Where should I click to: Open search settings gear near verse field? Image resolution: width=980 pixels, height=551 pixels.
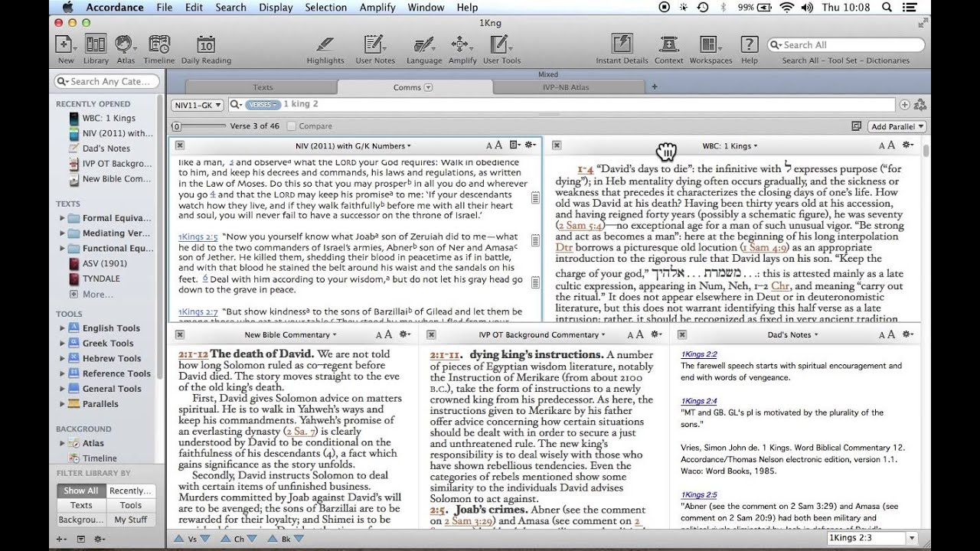[x=920, y=105]
